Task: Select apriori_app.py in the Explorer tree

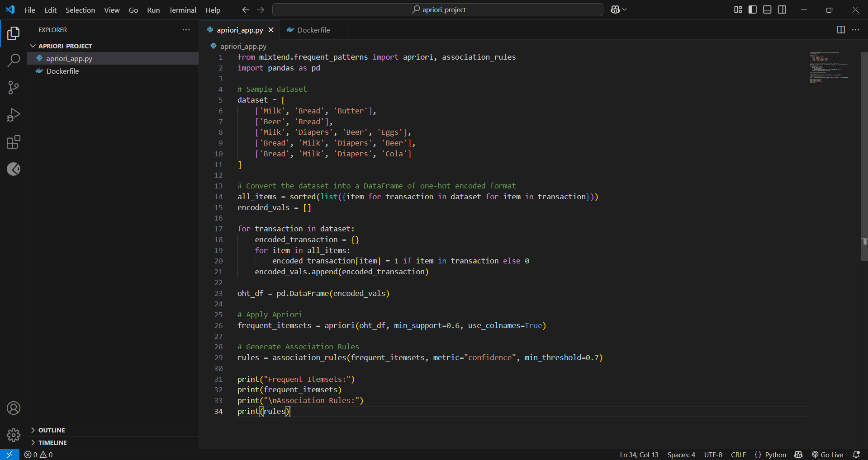Action: pos(113,58)
